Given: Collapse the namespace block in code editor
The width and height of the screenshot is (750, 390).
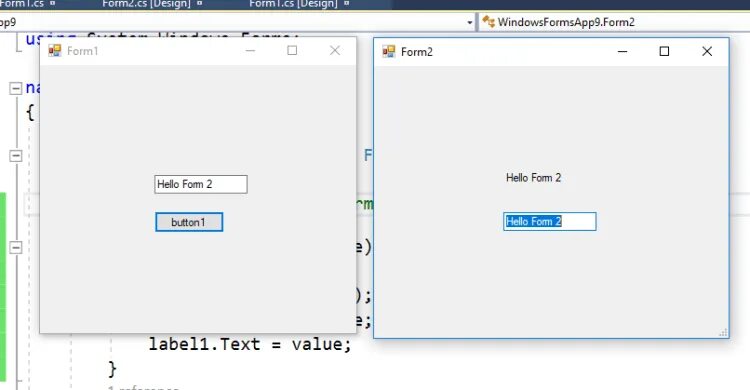Looking at the screenshot, I should pos(16,88).
